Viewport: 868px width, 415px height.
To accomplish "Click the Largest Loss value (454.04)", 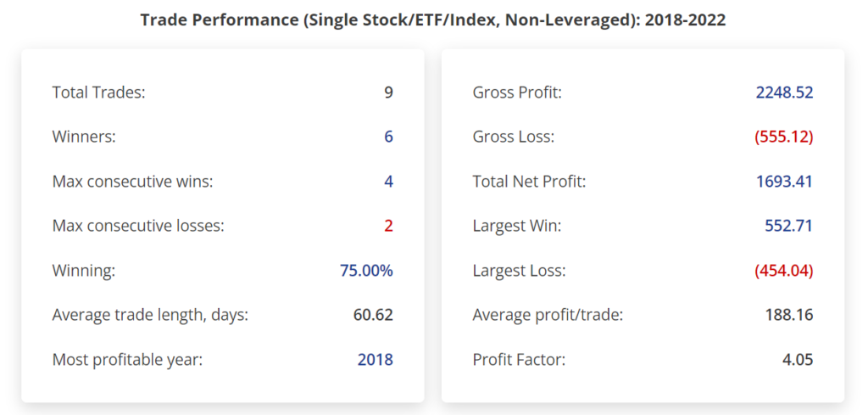I will tap(783, 271).
